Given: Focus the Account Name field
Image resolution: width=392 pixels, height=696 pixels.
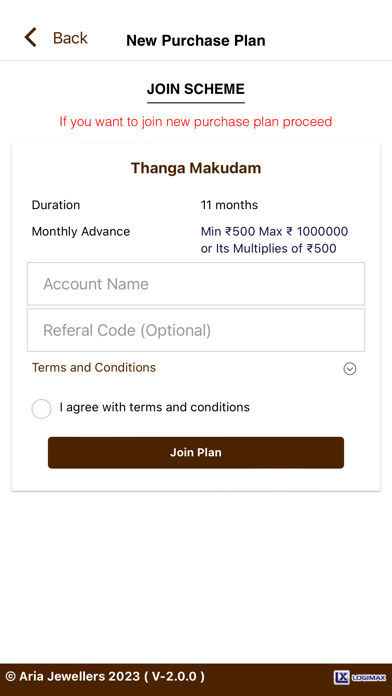Looking at the screenshot, I should click(196, 284).
